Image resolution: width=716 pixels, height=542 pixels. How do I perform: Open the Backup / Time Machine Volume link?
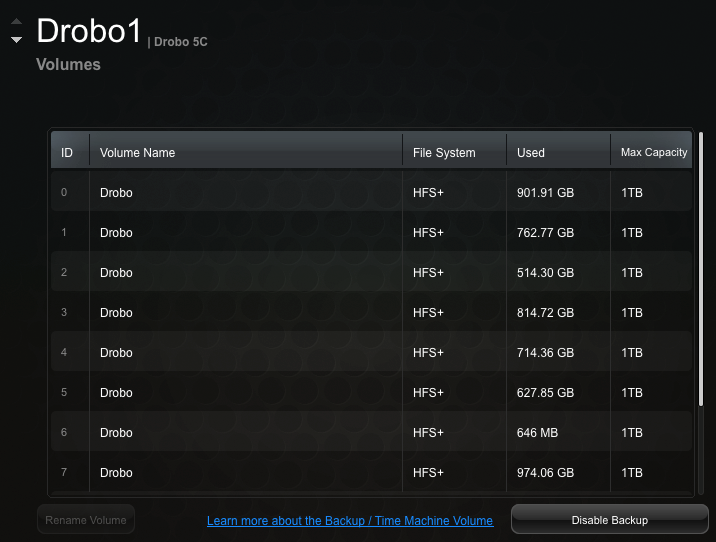[350, 521]
